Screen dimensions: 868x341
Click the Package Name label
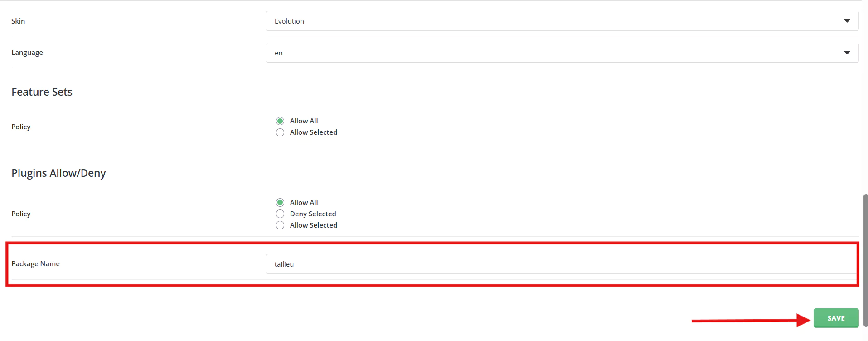point(35,264)
